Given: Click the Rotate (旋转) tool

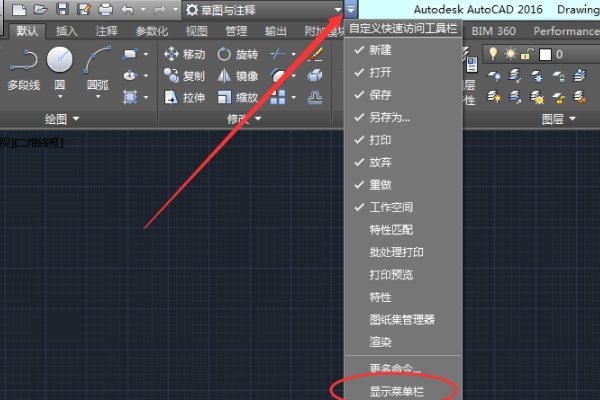Looking at the screenshot, I should click(x=237, y=54).
